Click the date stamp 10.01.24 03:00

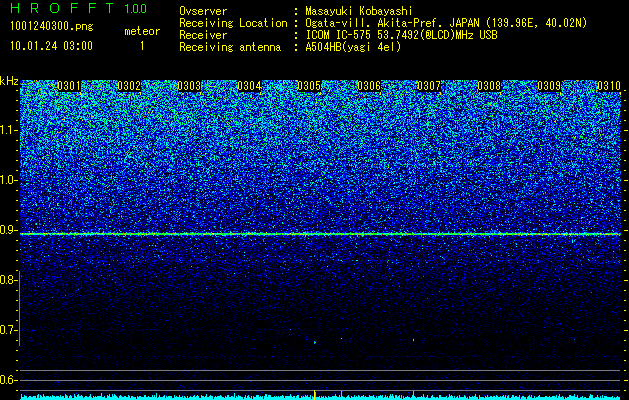[51, 46]
